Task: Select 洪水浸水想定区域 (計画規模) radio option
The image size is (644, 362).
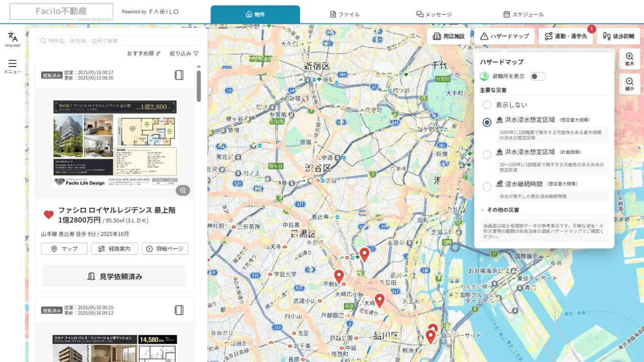Action: pyautogui.click(x=487, y=155)
